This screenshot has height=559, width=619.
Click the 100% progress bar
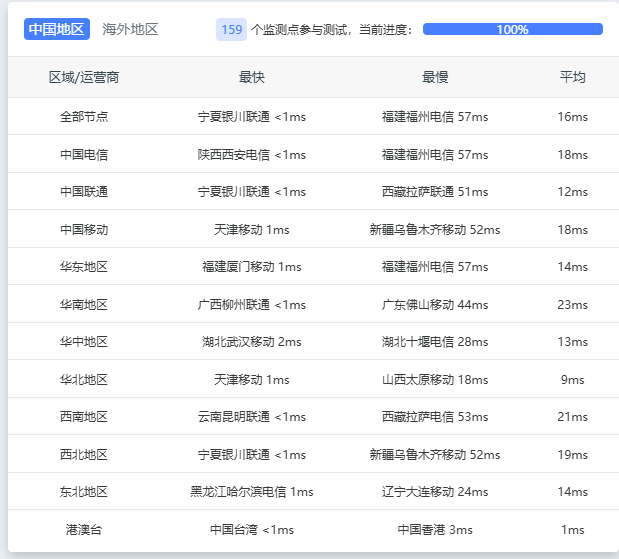512,29
